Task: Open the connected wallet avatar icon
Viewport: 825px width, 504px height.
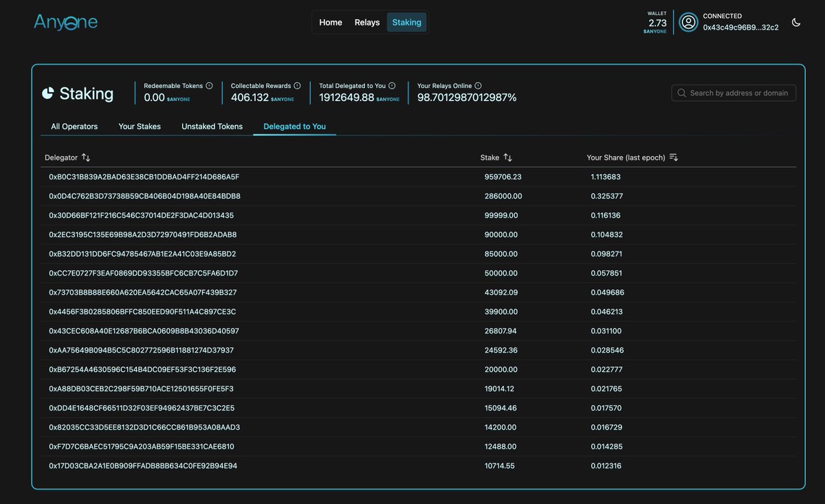Action: coord(688,22)
